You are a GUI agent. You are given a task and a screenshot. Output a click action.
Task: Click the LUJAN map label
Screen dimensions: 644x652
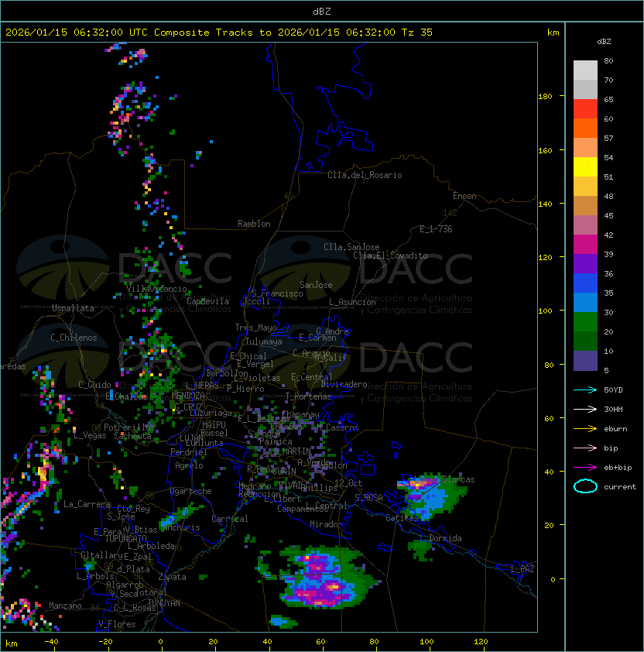192,438
